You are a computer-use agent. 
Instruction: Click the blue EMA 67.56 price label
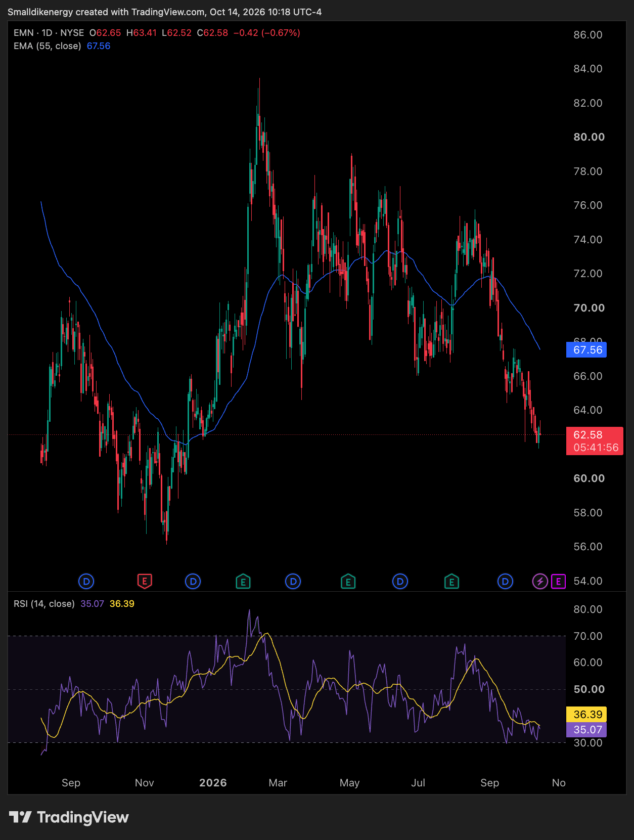[x=586, y=350]
